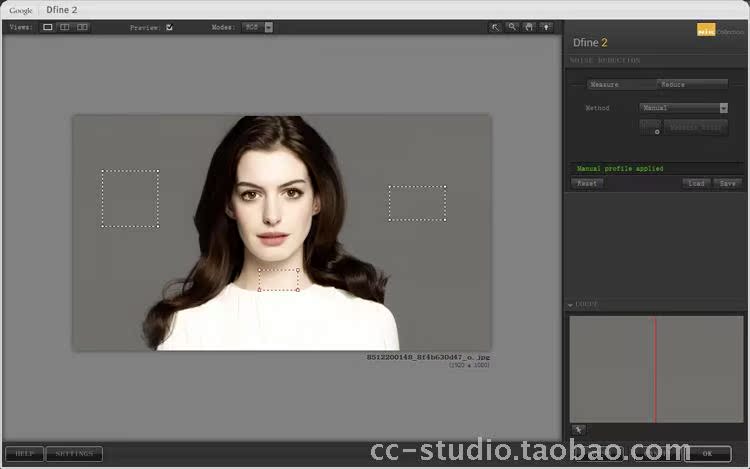
Task: Collapse the Loupe section
Action: [570, 305]
